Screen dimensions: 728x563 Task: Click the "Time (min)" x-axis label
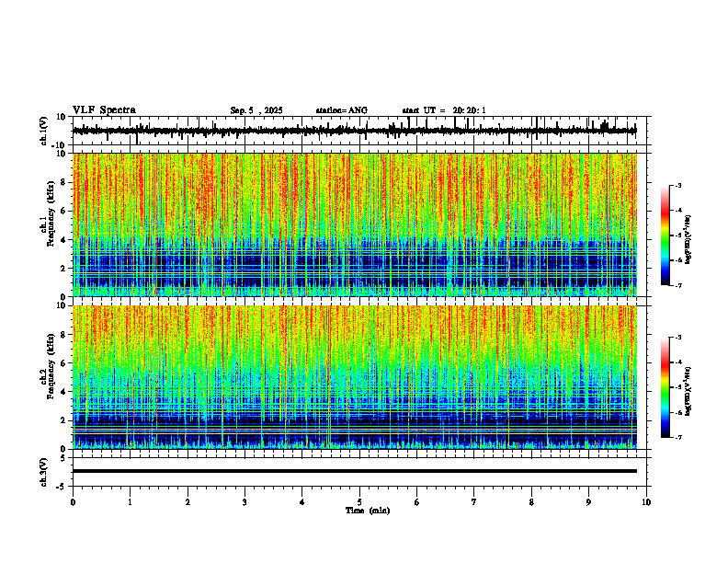point(368,511)
